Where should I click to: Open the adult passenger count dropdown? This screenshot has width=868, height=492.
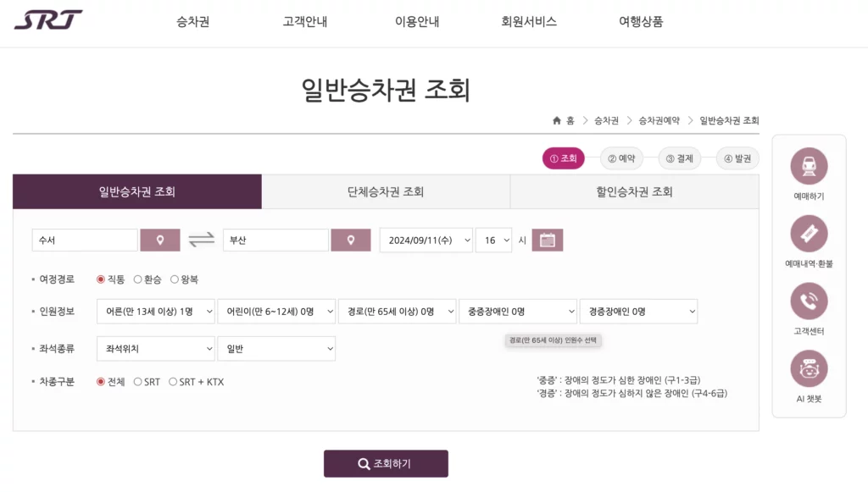155,311
